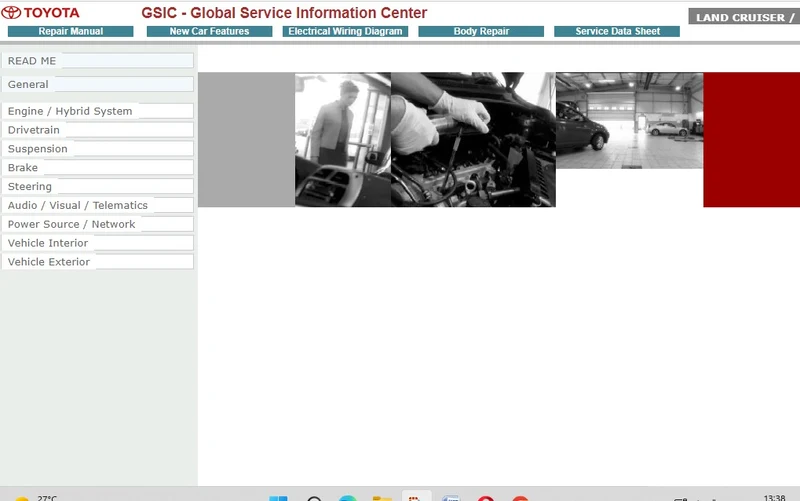The height and width of the screenshot is (501, 800).
Task: Expand the Drivetrain category
Action: pos(97,130)
